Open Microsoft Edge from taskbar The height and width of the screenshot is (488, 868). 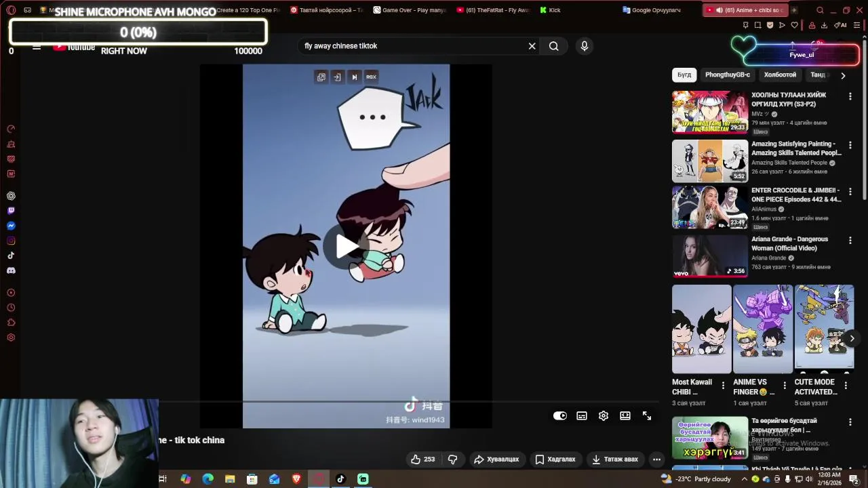(x=208, y=479)
